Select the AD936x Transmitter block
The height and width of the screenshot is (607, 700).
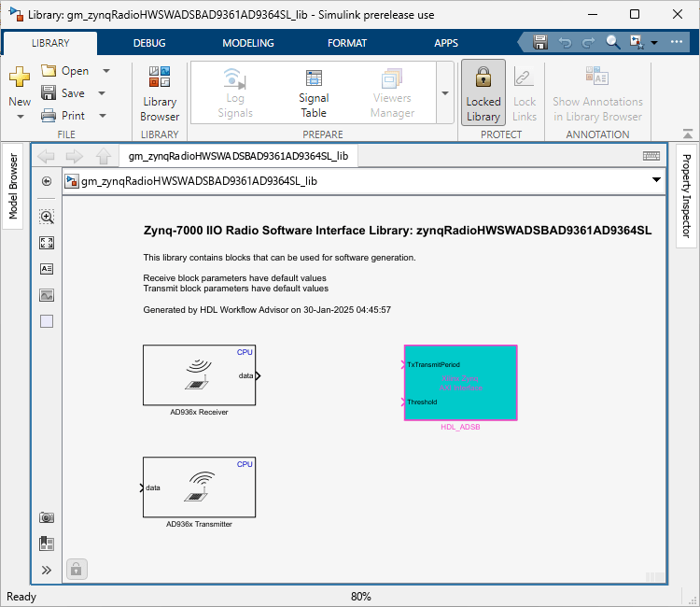(x=199, y=487)
